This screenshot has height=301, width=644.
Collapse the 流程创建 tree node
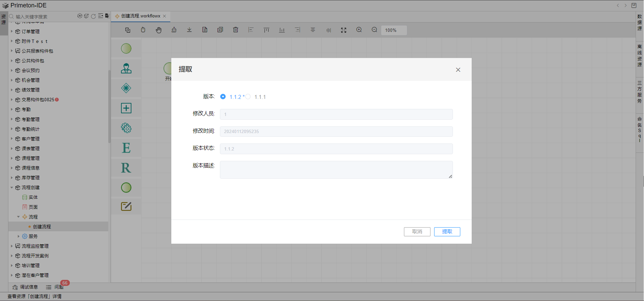point(12,188)
